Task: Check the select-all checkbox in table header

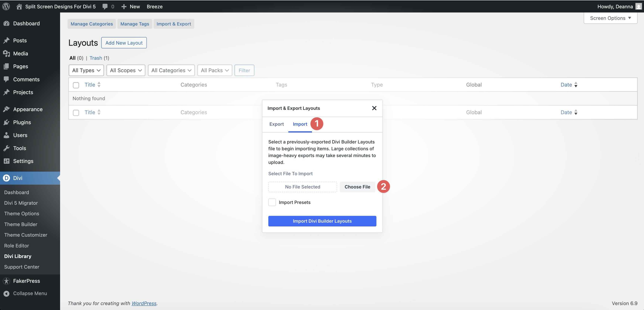Action: click(x=76, y=85)
